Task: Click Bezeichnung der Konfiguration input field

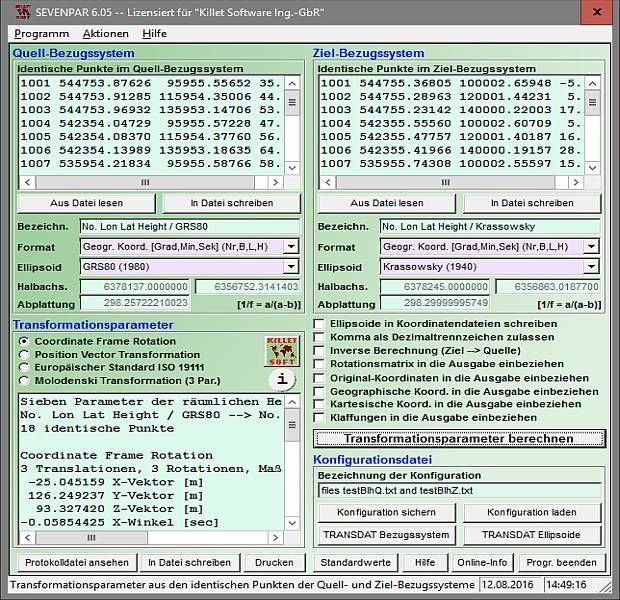Action: point(459,491)
